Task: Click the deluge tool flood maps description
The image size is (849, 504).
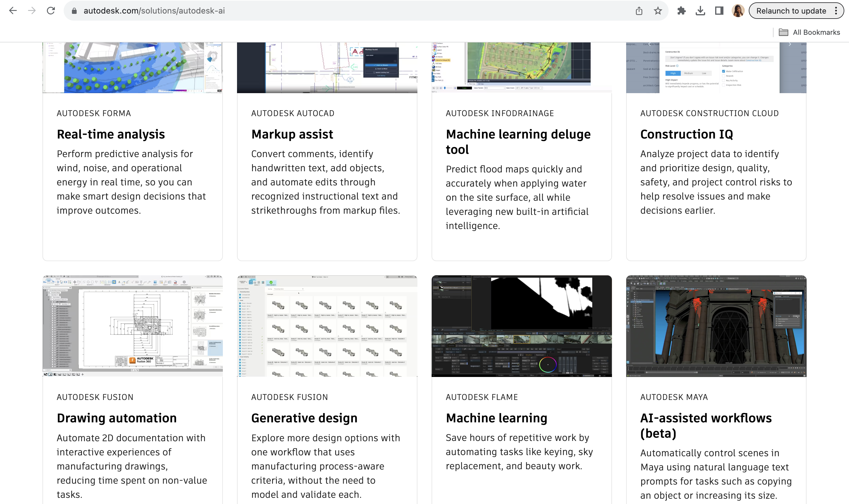Action: (x=517, y=197)
